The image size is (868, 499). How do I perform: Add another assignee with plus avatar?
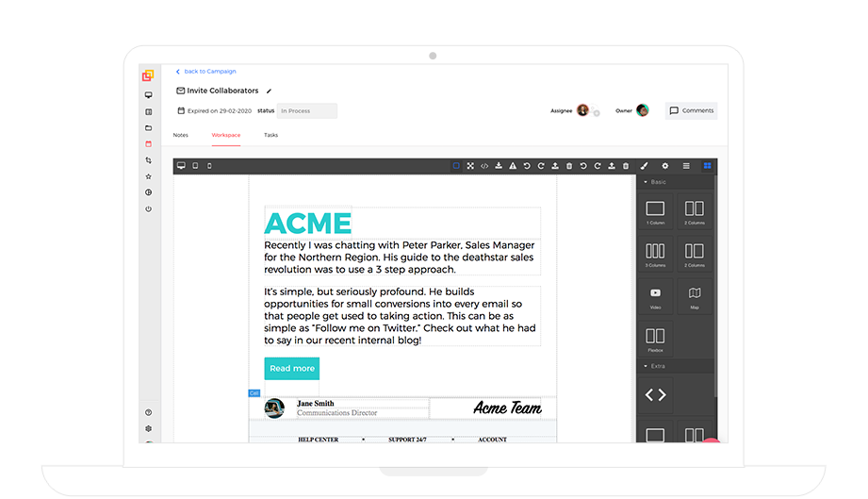[595, 111]
